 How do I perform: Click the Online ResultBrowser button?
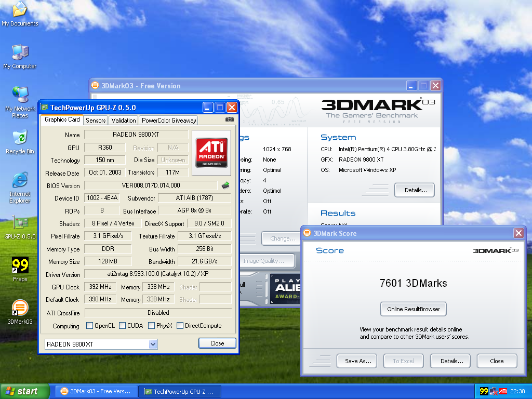(413, 309)
